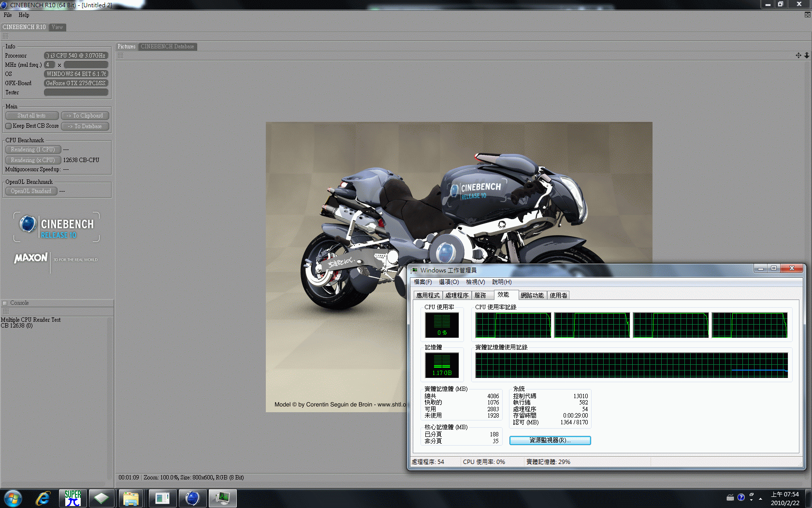Screen dimensions: 812x508
Task: Click the Console panel grip handle
Action: 6,311
